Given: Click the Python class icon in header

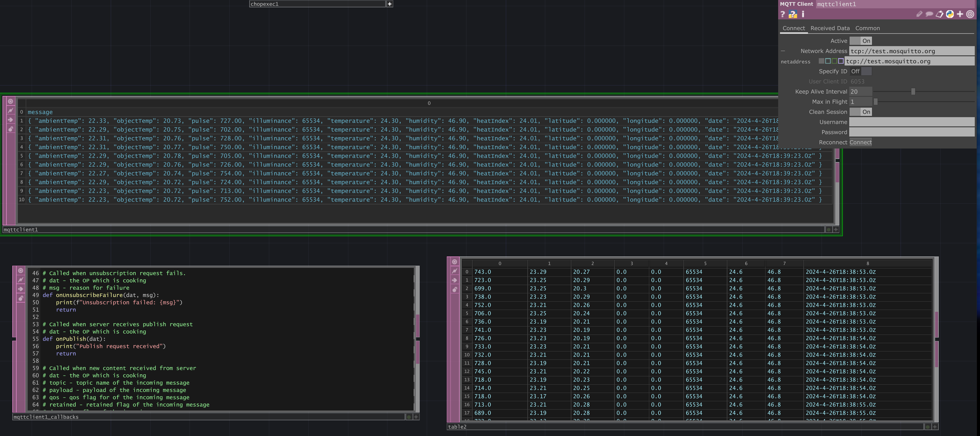Looking at the screenshot, I should (x=950, y=14).
